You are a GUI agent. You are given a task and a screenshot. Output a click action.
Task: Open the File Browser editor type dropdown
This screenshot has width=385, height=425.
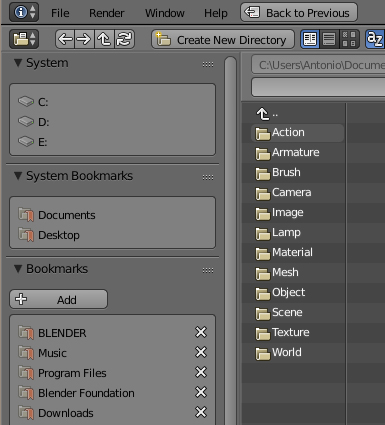[x=24, y=39]
